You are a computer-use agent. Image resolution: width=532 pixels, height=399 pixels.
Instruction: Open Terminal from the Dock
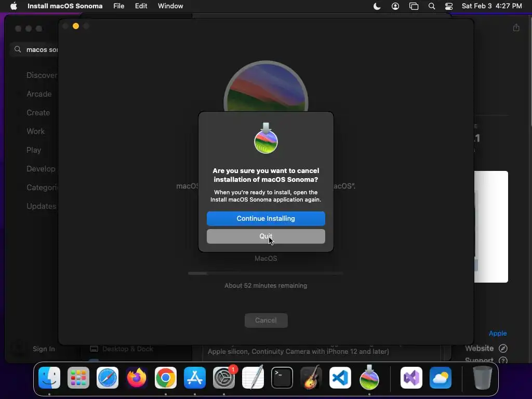(282, 378)
